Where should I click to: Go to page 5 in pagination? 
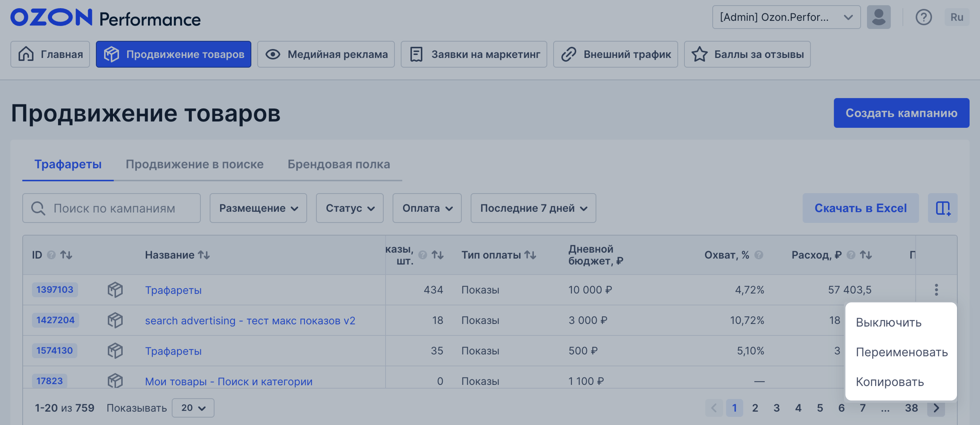pyautogui.click(x=820, y=408)
